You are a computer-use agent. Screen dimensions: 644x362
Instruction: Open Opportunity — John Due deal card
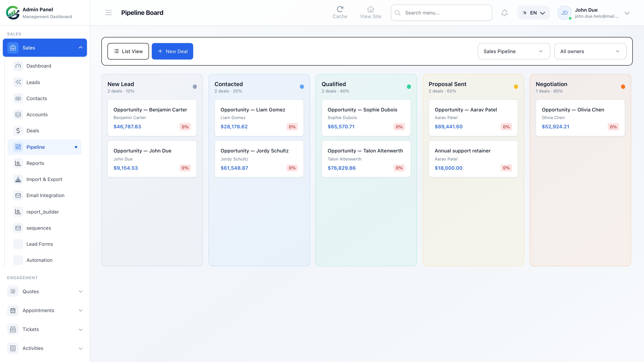click(152, 159)
